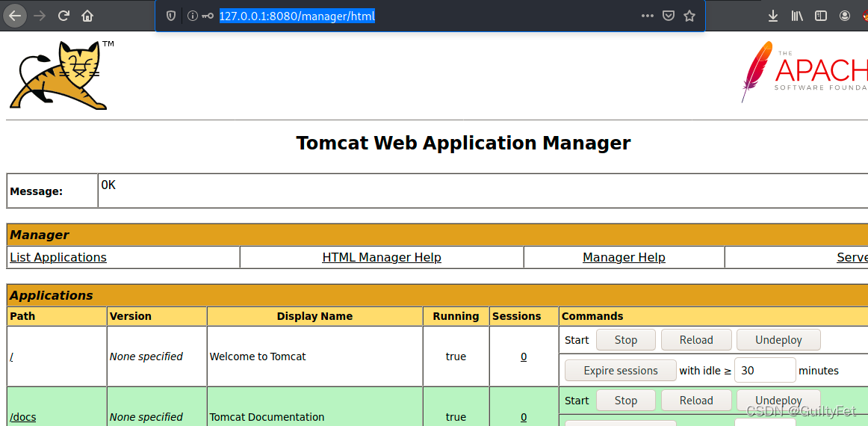Show site information via the info icon
This screenshot has width=868, height=426.
click(x=192, y=16)
